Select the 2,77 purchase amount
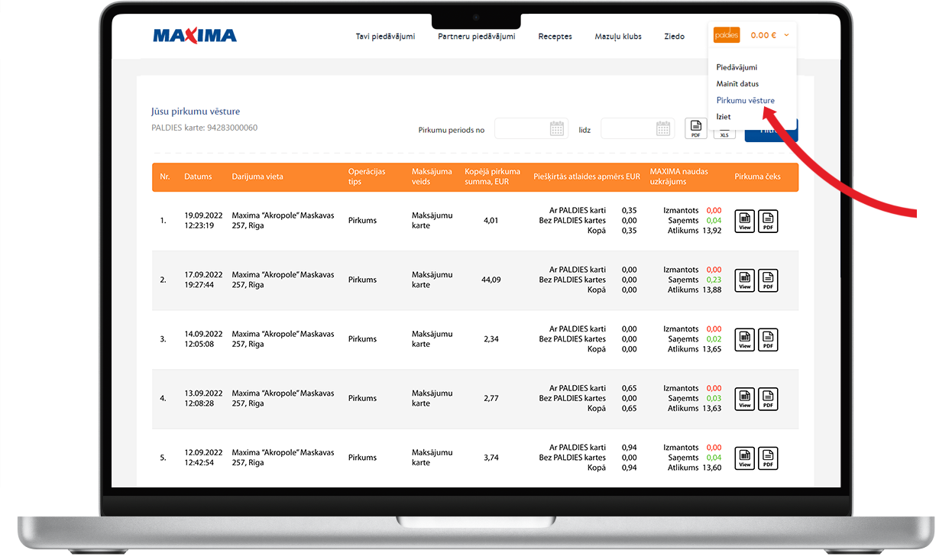The width and height of the screenshot is (952, 560). coord(491,398)
